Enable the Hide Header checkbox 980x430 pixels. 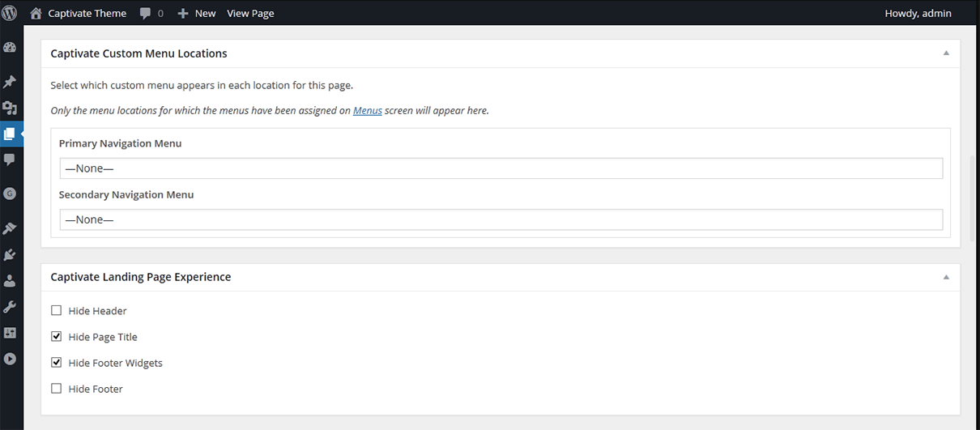coord(57,310)
